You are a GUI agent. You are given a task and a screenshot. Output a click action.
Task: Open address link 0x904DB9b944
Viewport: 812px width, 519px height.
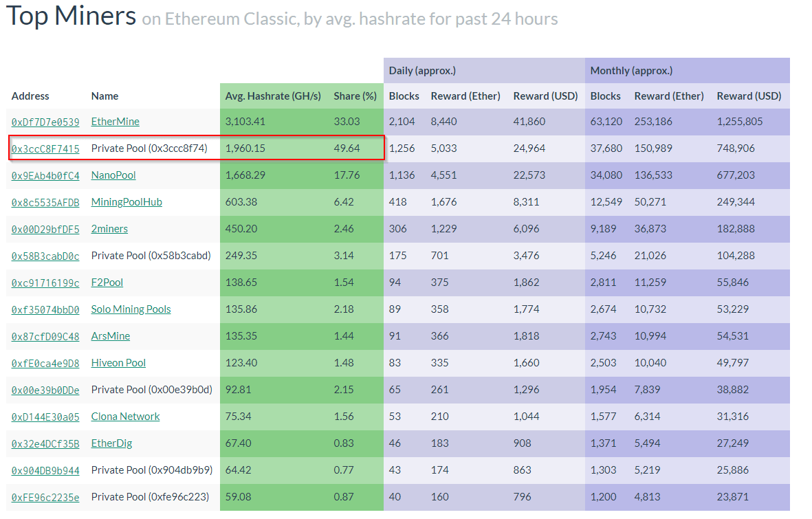click(45, 471)
